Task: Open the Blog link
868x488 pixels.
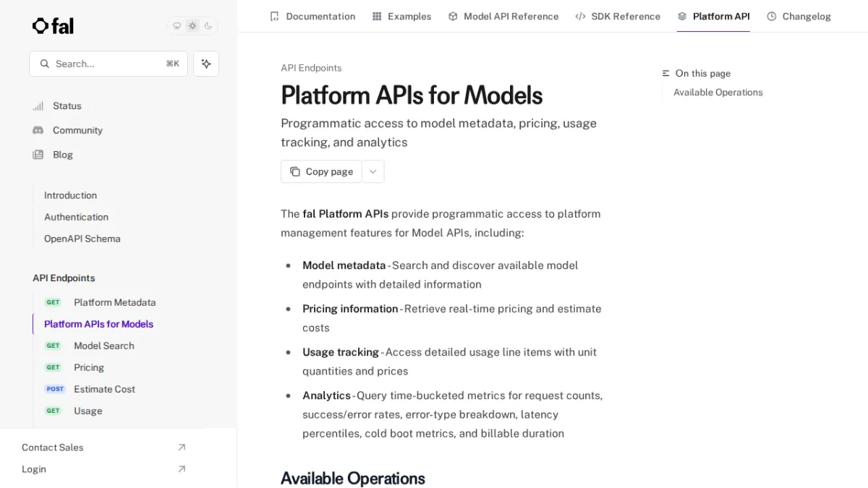Action: (63, 155)
